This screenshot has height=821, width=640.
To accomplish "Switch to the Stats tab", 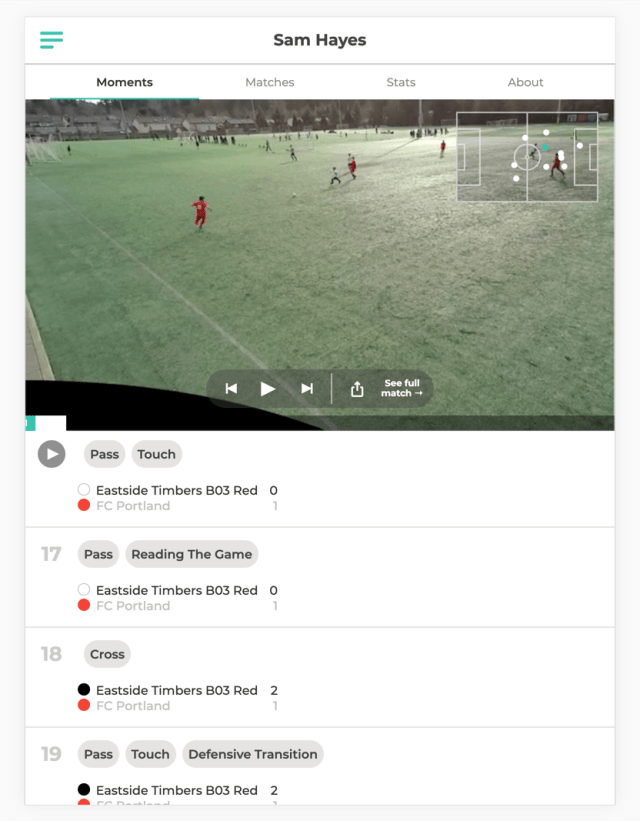I will [x=401, y=82].
